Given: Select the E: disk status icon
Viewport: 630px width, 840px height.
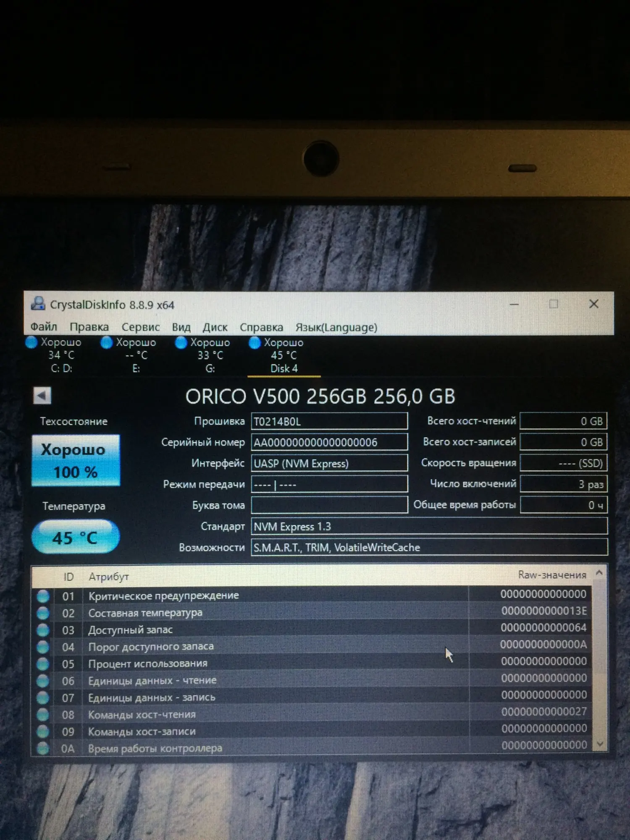Looking at the screenshot, I should point(107,343).
